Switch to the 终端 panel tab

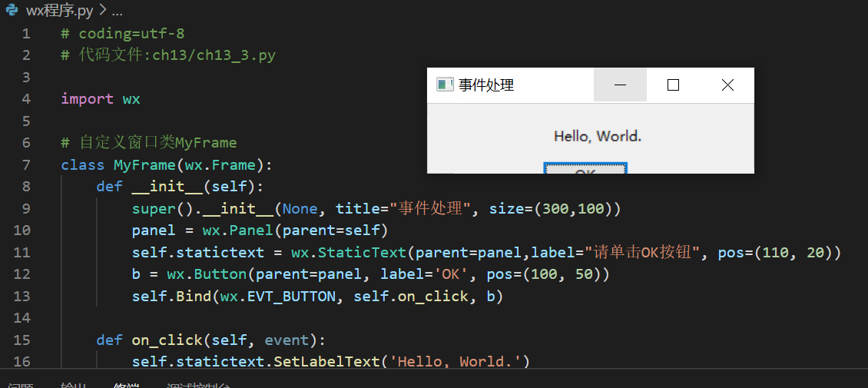point(125,386)
